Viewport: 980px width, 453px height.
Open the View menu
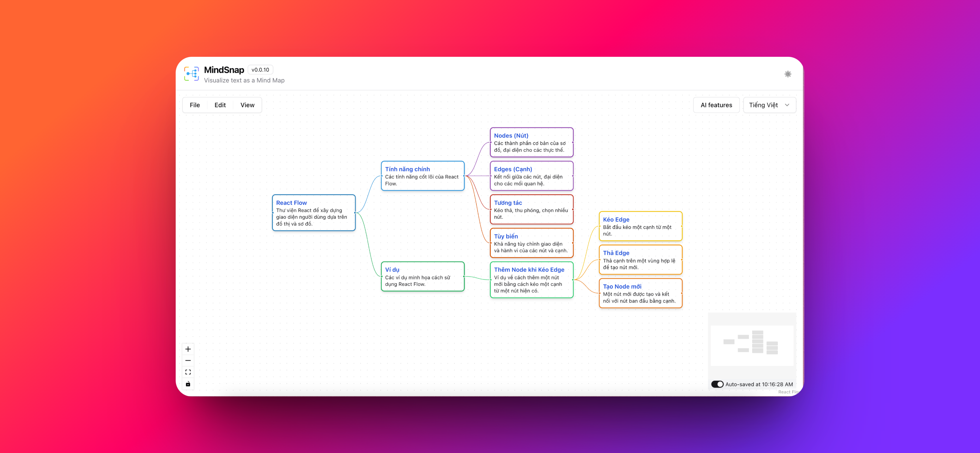247,105
